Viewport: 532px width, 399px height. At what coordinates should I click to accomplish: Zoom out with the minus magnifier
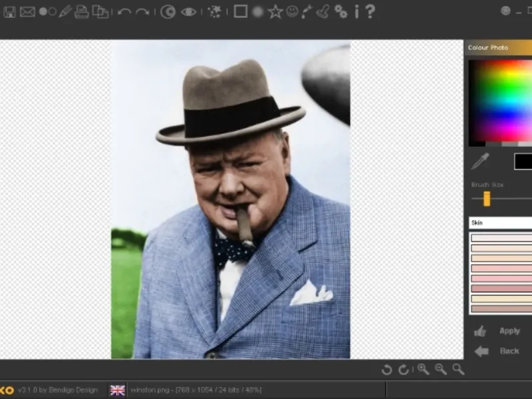(441, 369)
